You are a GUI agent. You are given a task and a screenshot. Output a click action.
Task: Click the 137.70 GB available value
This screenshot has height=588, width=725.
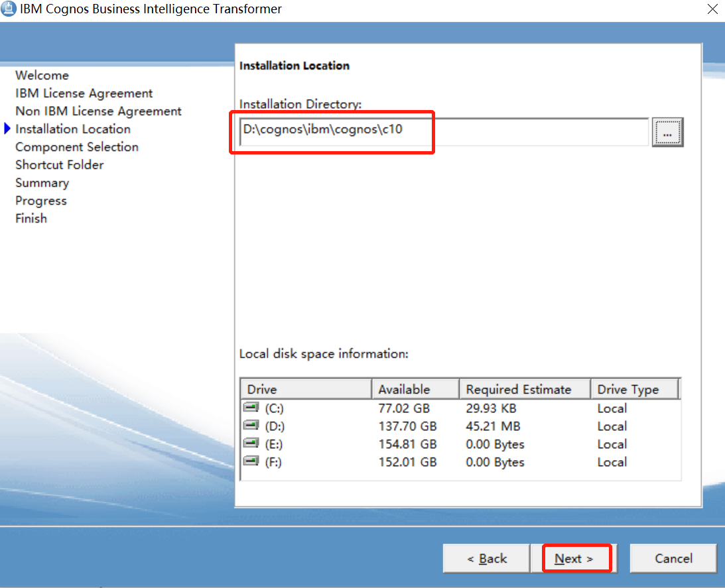tap(407, 426)
